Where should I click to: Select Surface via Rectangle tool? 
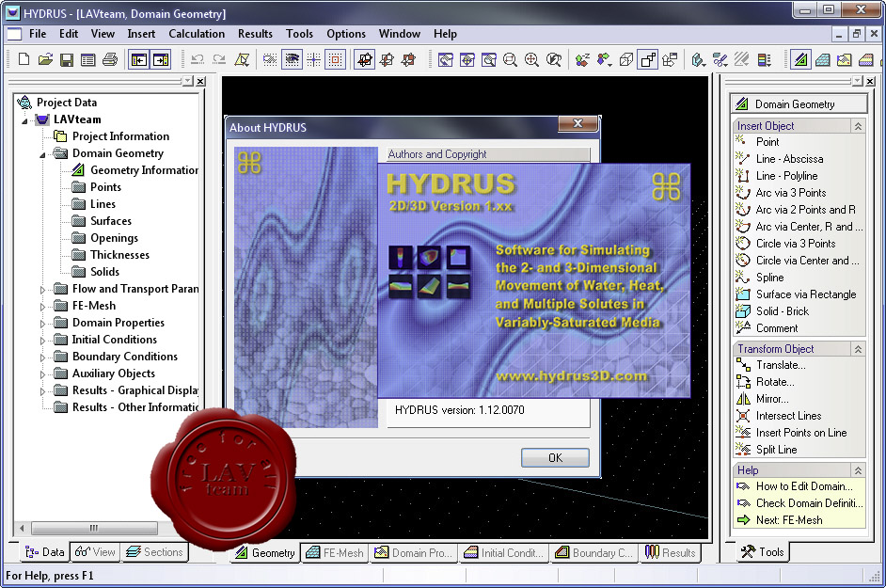tap(806, 294)
